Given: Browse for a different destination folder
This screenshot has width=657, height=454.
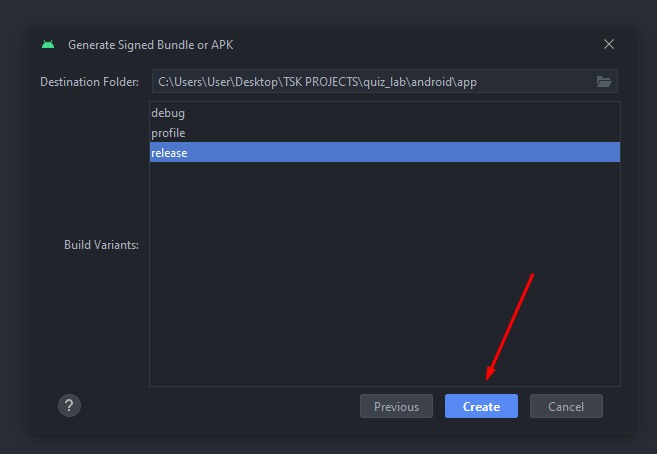Looking at the screenshot, I should 604,82.
